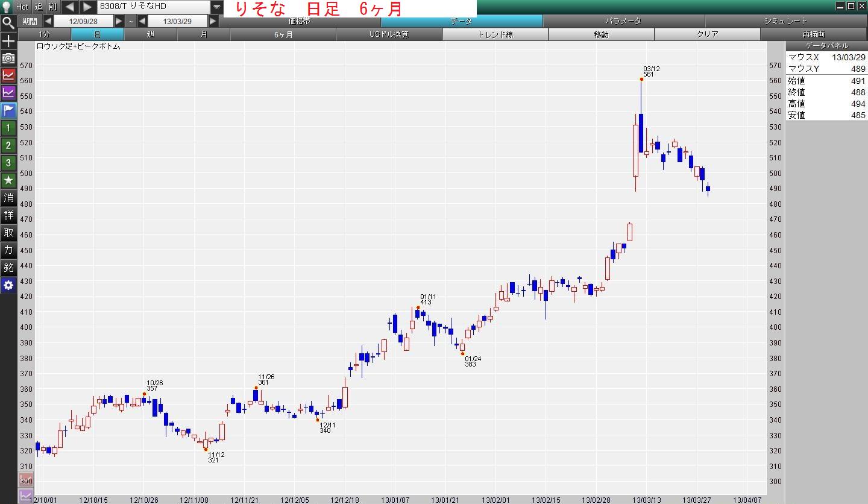Click the end date field 13/03/29

point(177,21)
